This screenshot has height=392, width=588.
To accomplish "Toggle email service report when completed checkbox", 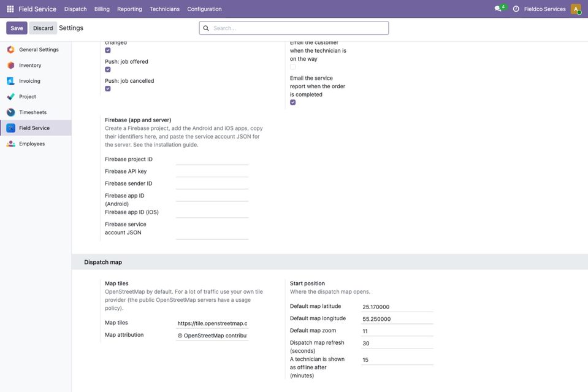I will (293, 102).
